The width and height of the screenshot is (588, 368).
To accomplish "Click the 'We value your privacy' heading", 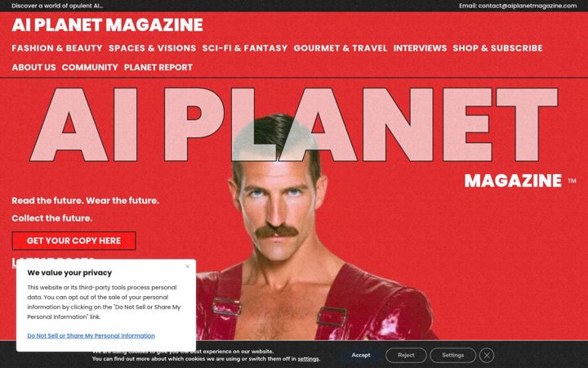I will 69,272.
